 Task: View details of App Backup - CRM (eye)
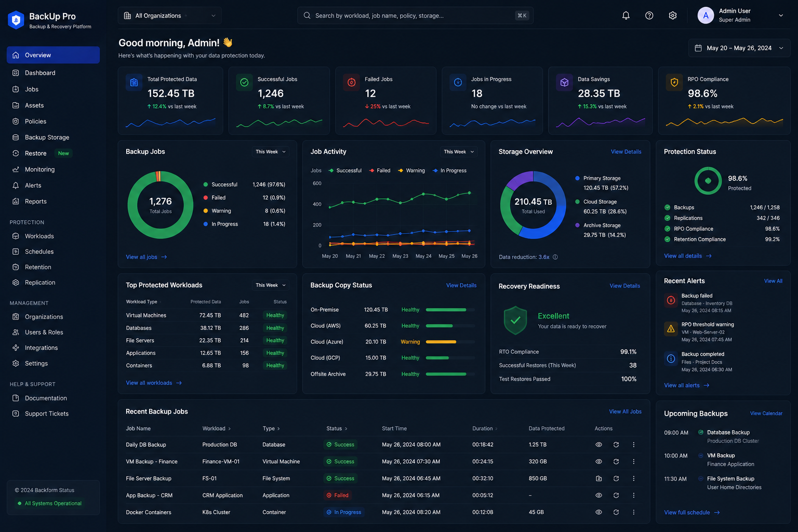(598, 496)
